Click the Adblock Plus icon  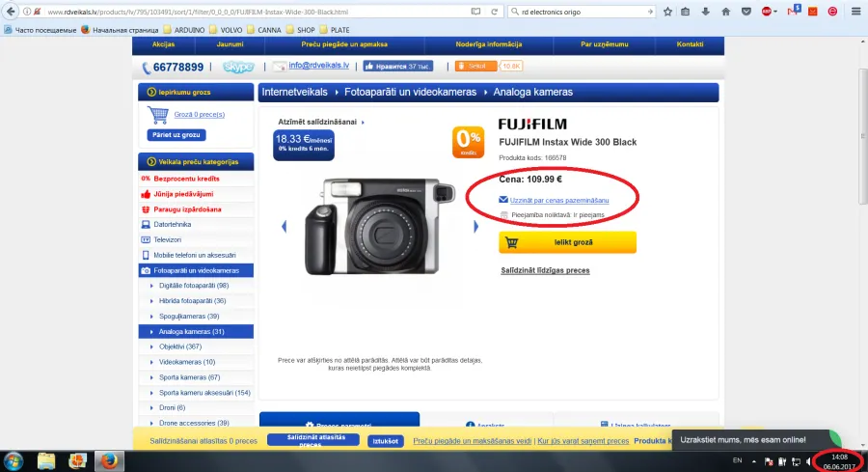(x=767, y=12)
